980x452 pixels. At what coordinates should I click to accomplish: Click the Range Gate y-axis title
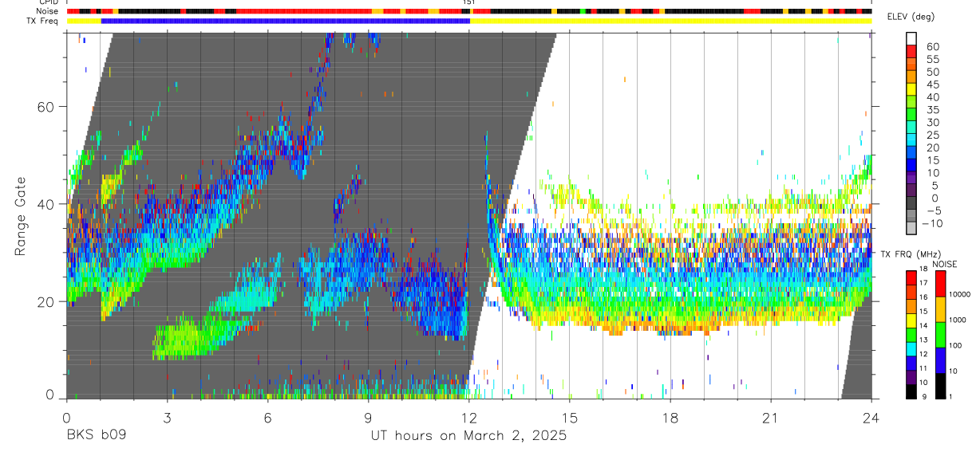click(x=21, y=218)
